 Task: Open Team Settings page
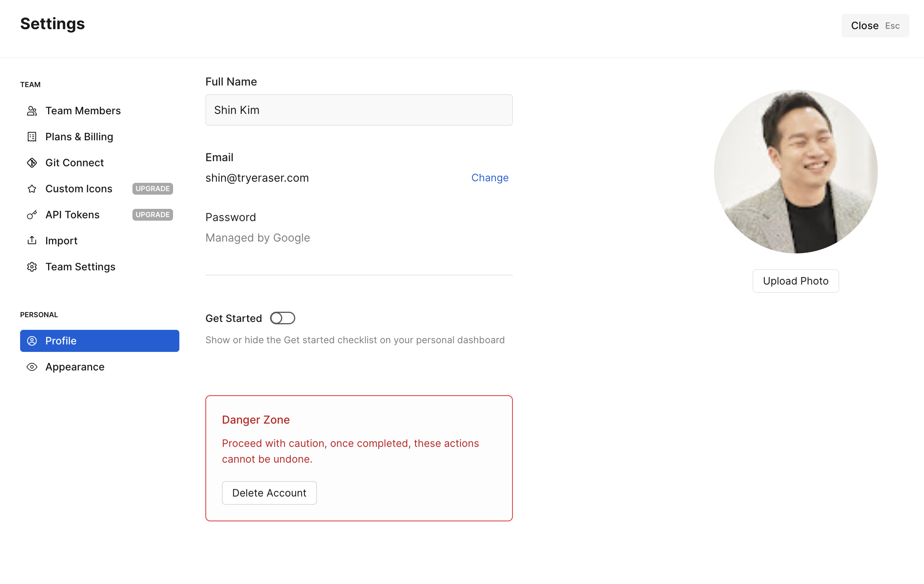tap(100, 267)
